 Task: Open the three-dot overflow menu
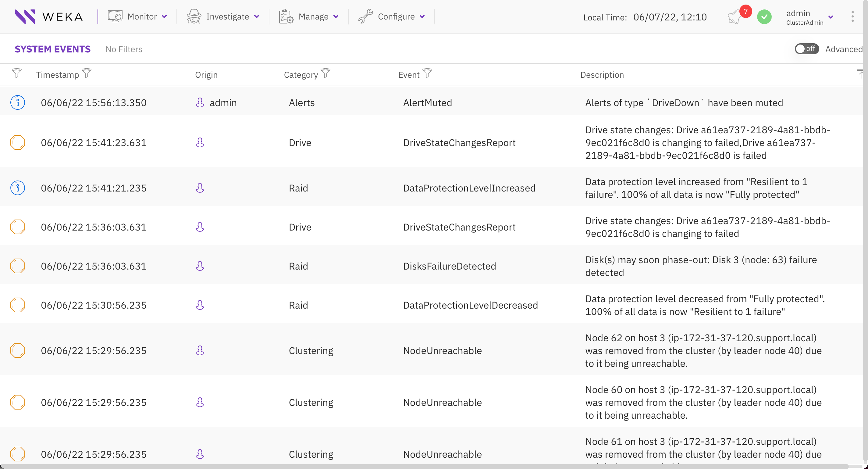tap(853, 16)
